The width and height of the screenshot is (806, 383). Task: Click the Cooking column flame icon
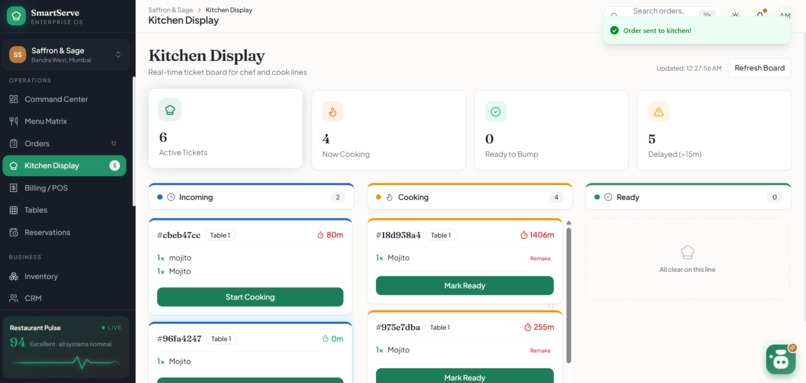pyautogui.click(x=390, y=197)
